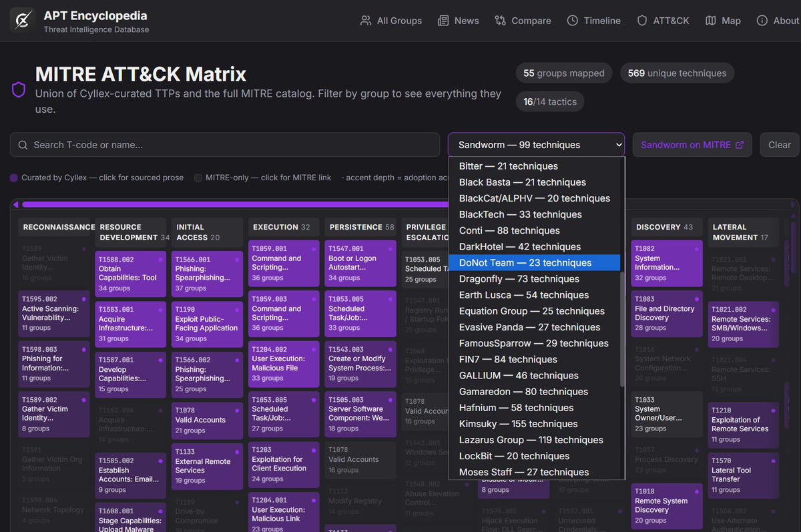Click the About info icon
The image size is (801, 532).
pos(762,21)
